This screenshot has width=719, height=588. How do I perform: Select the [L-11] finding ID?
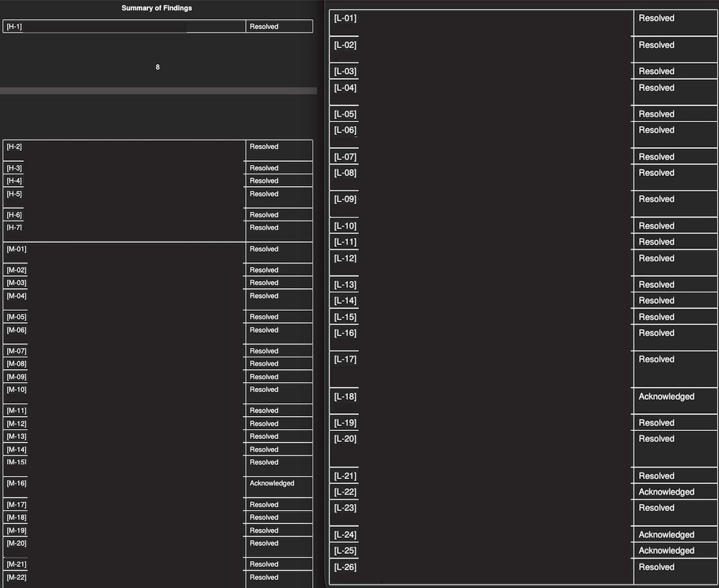point(345,242)
